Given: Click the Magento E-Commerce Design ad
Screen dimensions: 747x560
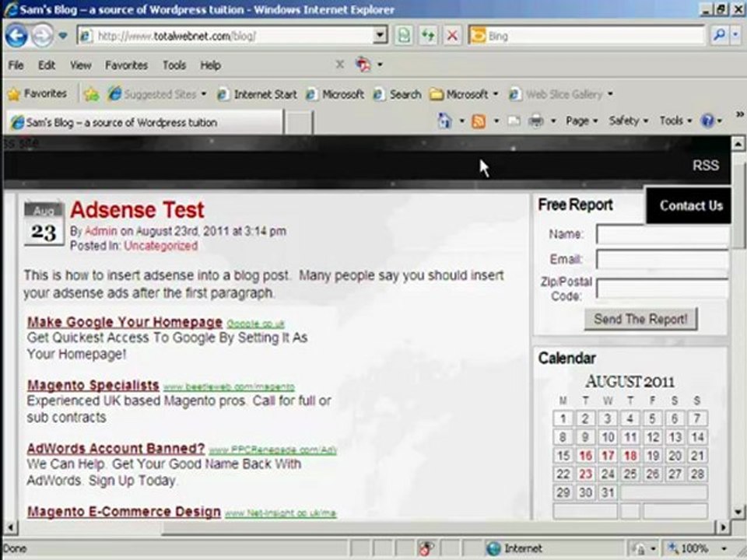Looking at the screenshot, I should (124, 512).
